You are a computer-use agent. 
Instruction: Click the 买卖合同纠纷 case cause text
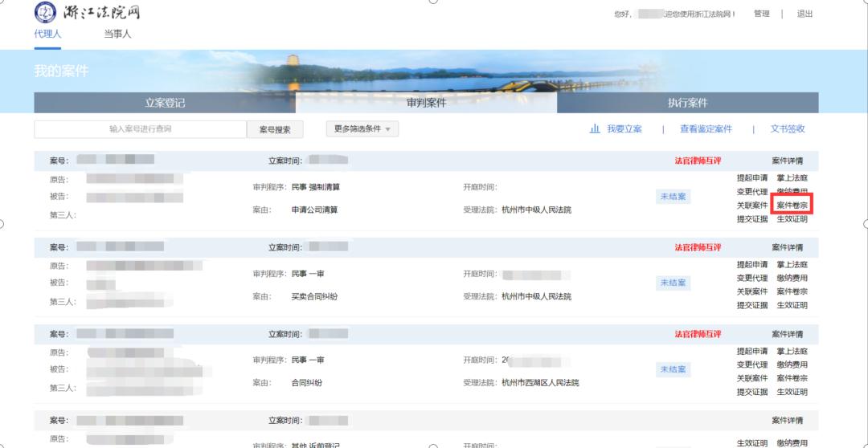pyautogui.click(x=314, y=296)
